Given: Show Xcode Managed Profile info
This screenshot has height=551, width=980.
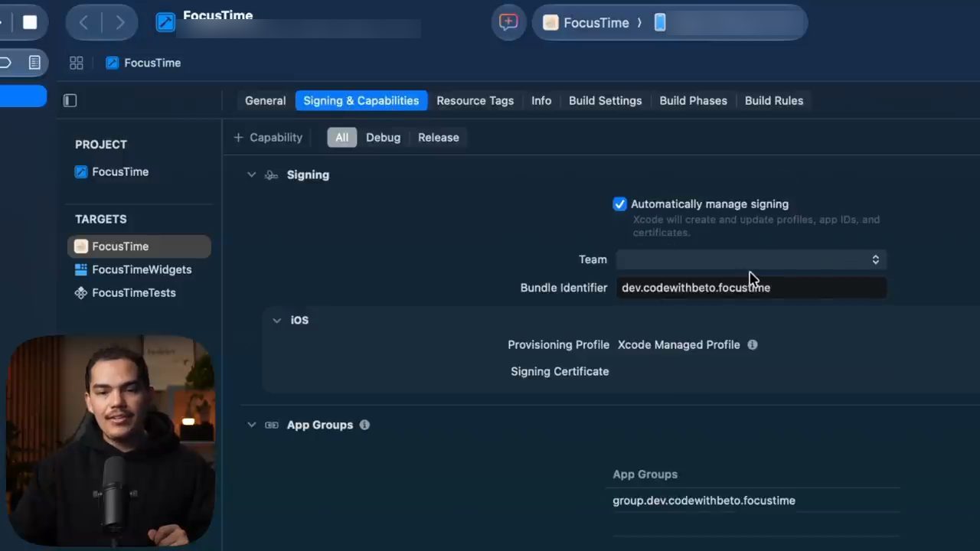Looking at the screenshot, I should (753, 344).
